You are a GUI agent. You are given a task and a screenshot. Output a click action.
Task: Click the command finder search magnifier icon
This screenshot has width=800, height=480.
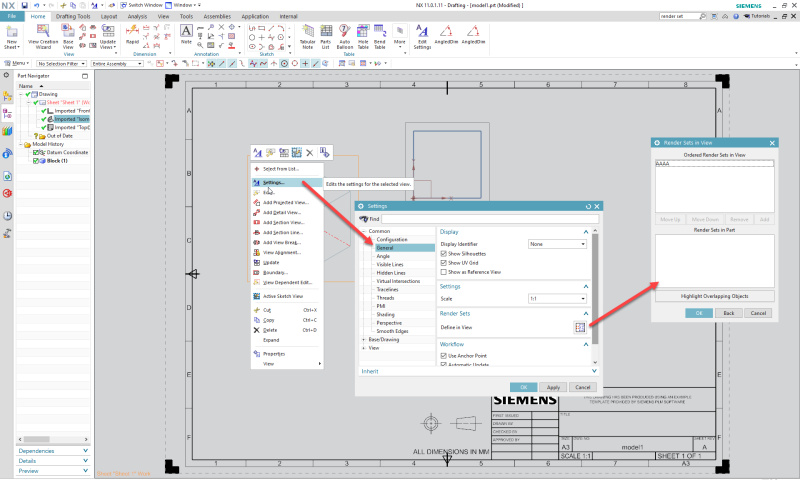pyautogui.click(x=703, y=16)
